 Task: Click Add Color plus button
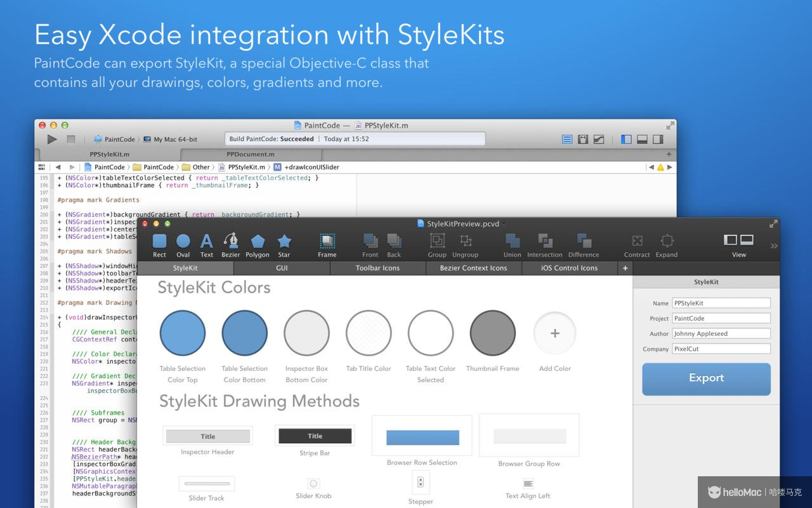[x=555, y=333]
